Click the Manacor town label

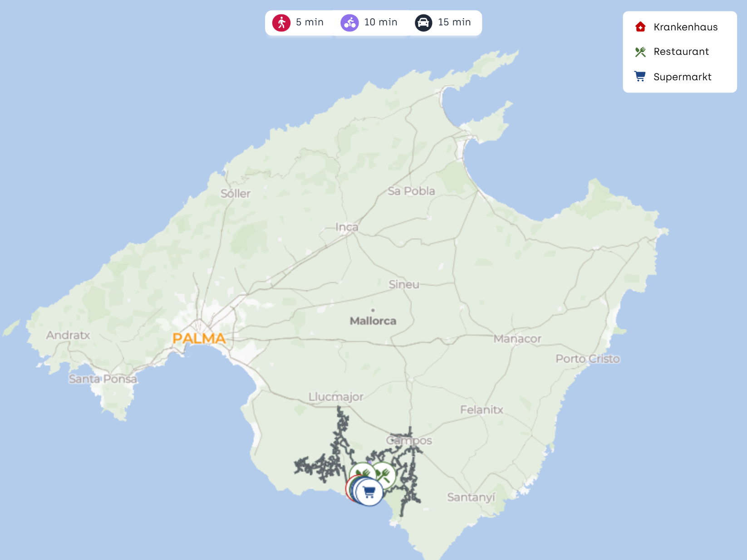tap(517, 339)
